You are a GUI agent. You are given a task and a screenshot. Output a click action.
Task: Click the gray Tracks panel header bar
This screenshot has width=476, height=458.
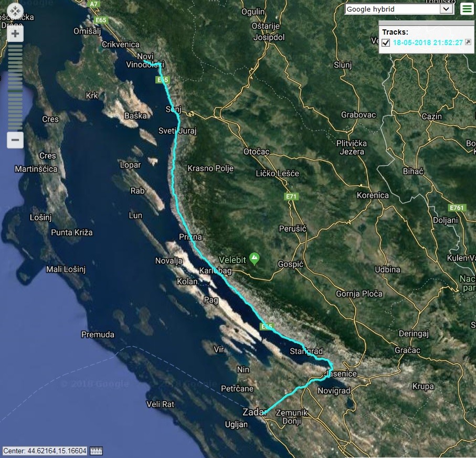click(x=426, y=23)
